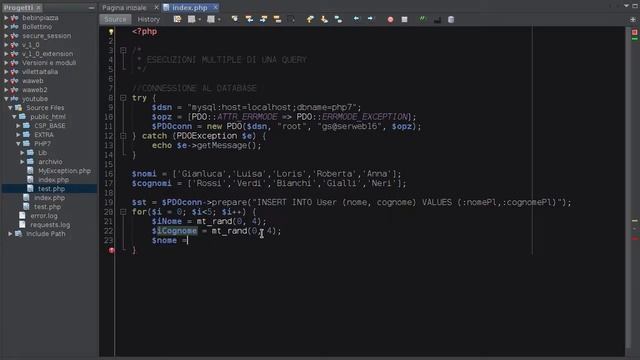Click Find Selection icon in editor toolbar
The image size is (640, 360).
[235, 19]
